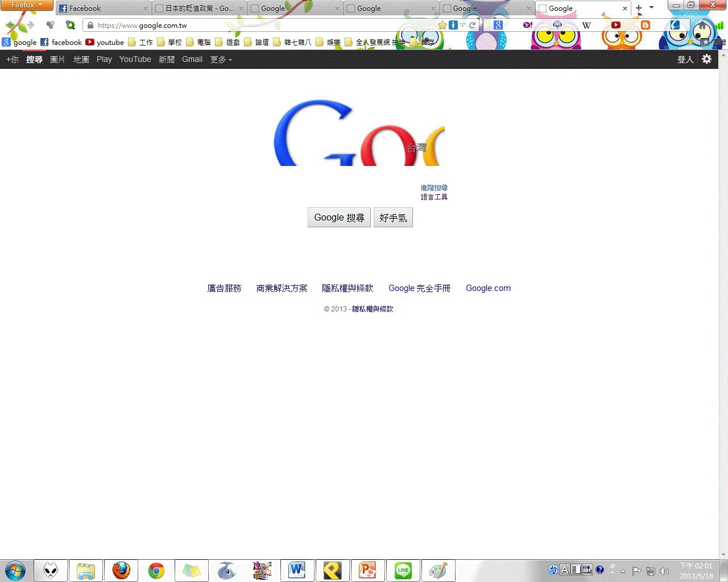This screenshot has width=728, height=582.
Task: Switch to the 日本的貶值政策 tab
Action: [x=200, y=9]
